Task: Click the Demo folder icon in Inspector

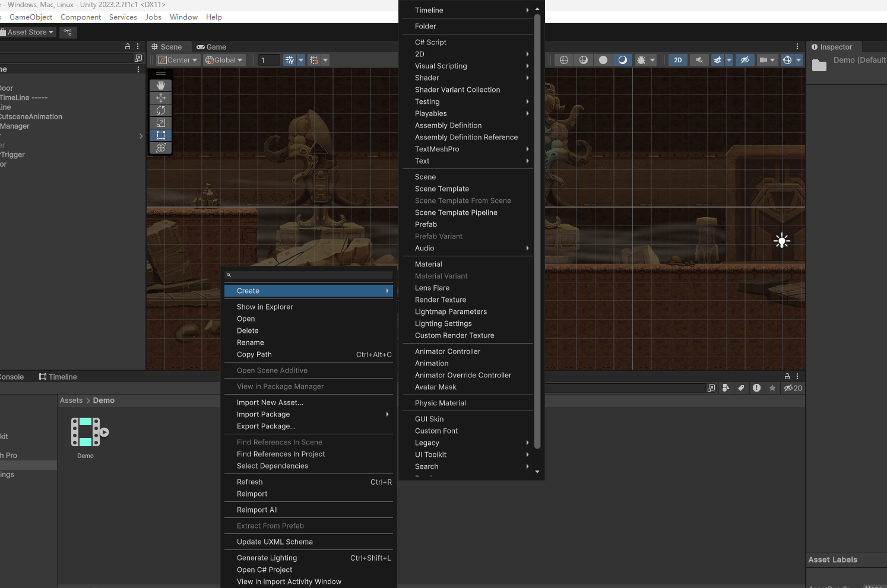Action: pyautogui.click(x=819, y=65)
